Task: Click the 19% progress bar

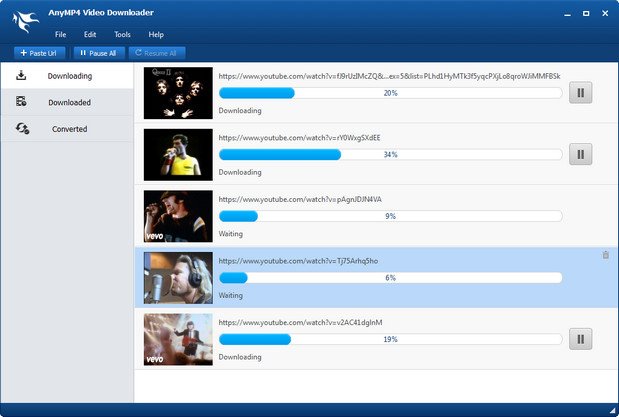Action: coord(390,339)
